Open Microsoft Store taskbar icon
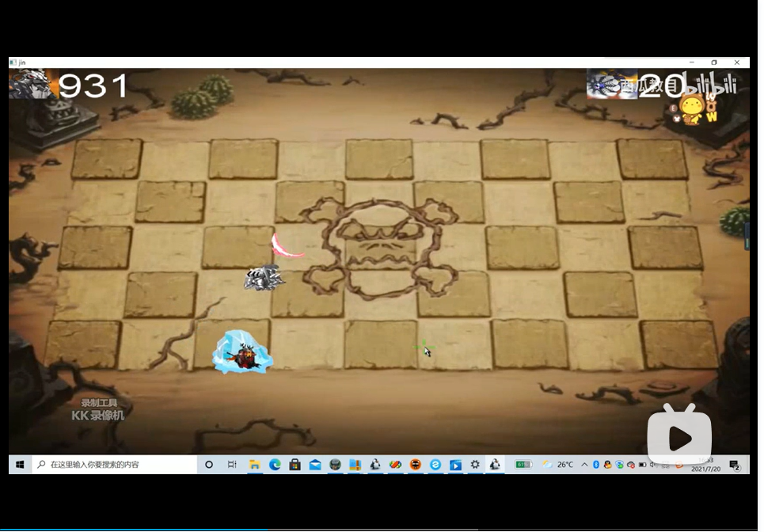Viewport: 764px width, 532px height. pos(295,465)
